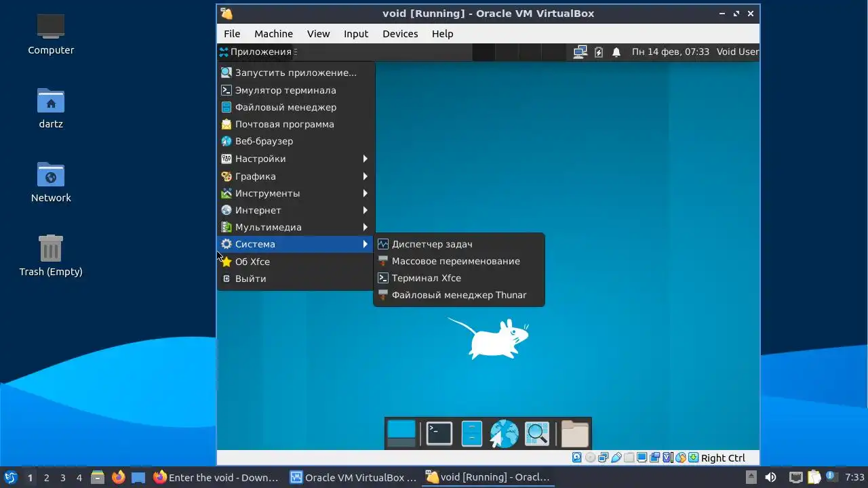
Task: Click the guest clock Пн 14 фев, 07:33
Action: coord(671,52)
